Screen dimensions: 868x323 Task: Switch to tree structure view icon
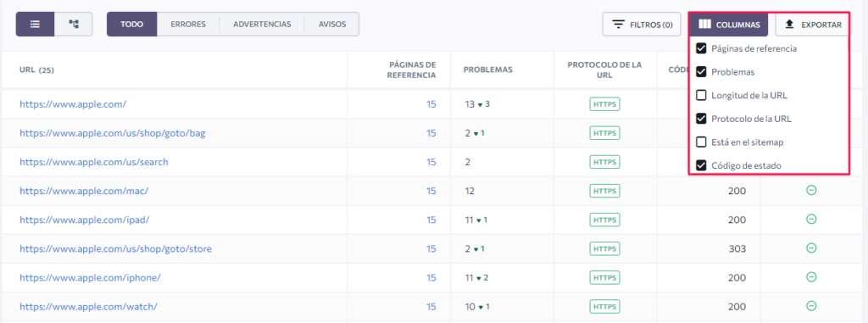pos(73,25)
